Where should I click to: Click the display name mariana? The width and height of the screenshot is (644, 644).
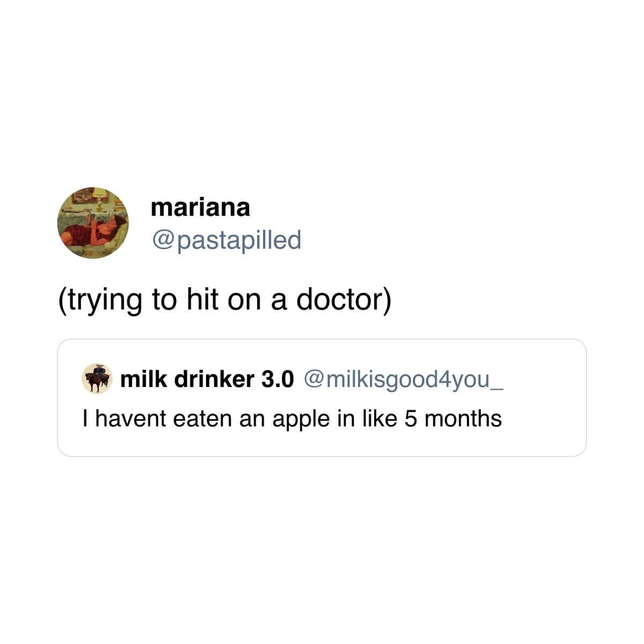[200, 207]
